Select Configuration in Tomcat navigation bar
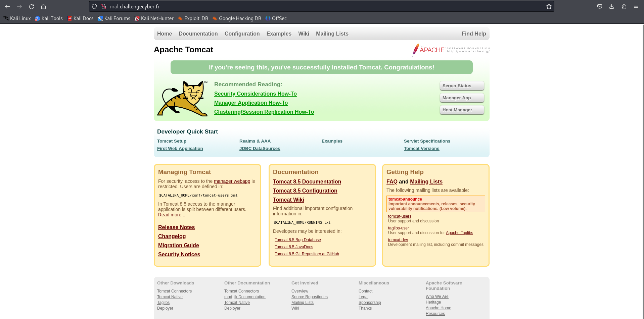Viewport: 644px width, 319px height. tap(242, 34)
